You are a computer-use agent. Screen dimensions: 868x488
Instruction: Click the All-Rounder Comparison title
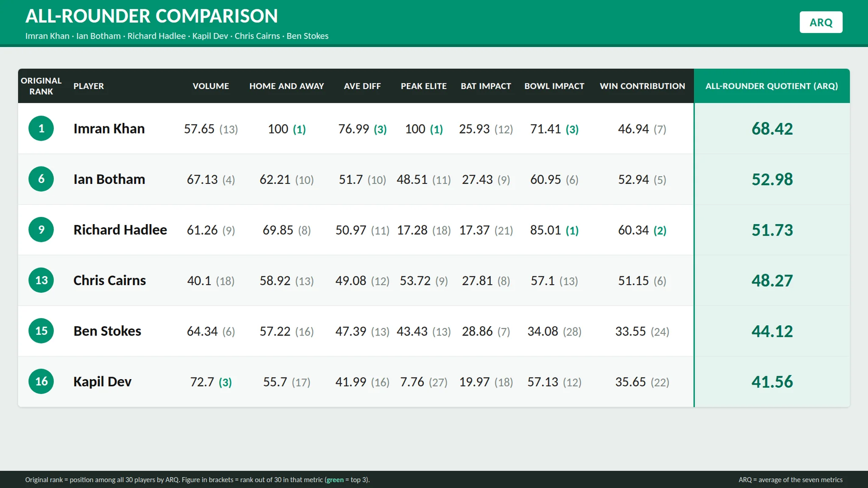(x=152, y=16)
